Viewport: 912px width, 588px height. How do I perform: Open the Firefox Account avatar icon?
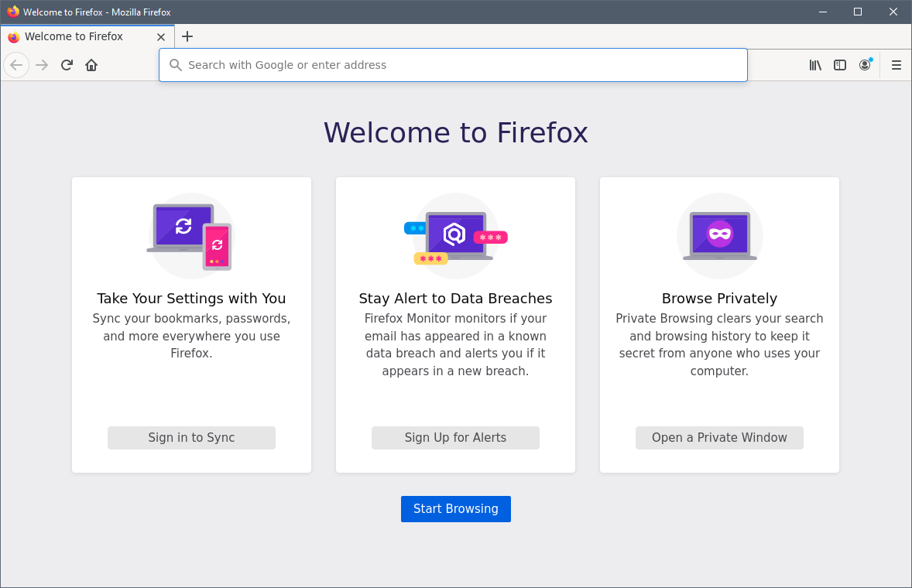click(x=866, y=64)
